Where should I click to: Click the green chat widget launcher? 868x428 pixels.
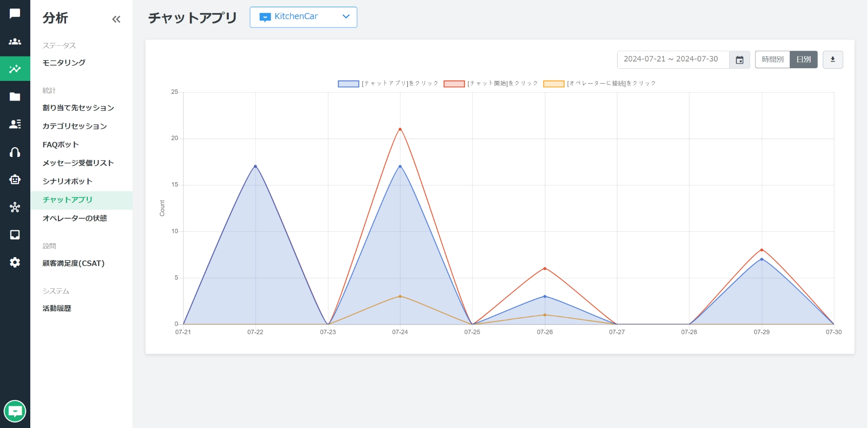pos(15,411)
